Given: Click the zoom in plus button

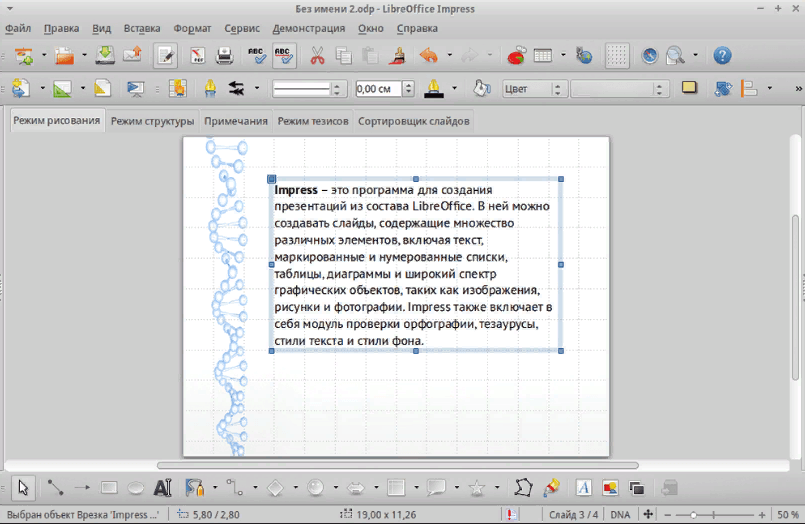Looking at the screenshot, I should [762, 514].
